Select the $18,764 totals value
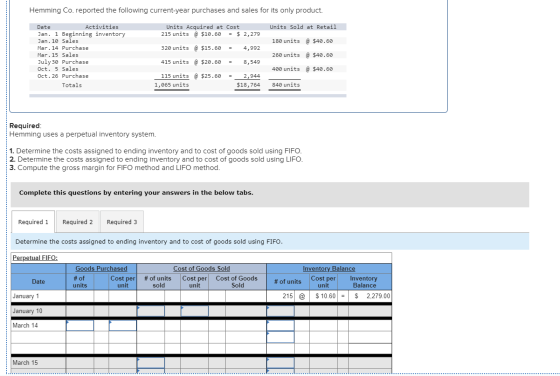 click(x=248, y=85)
